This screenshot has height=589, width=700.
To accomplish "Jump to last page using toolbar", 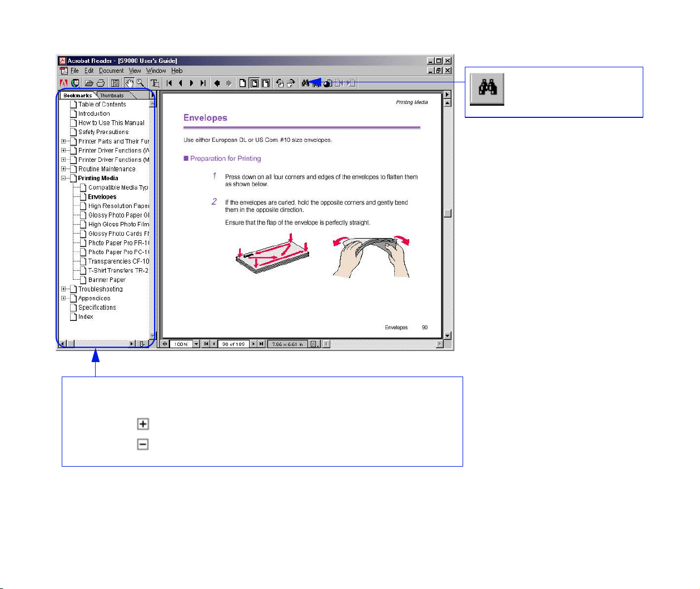I will 203,83.
